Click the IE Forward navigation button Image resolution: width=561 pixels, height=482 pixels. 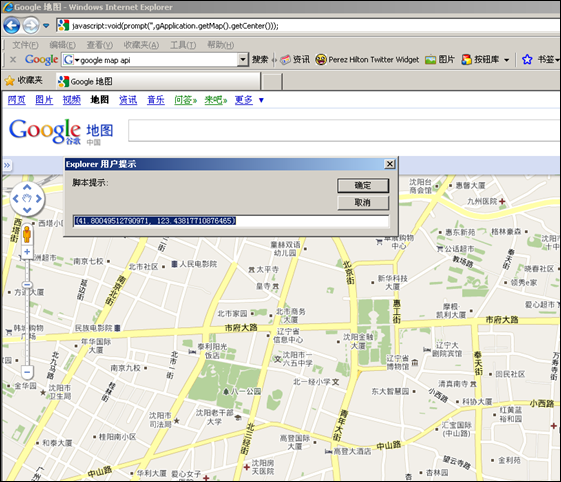31,25
